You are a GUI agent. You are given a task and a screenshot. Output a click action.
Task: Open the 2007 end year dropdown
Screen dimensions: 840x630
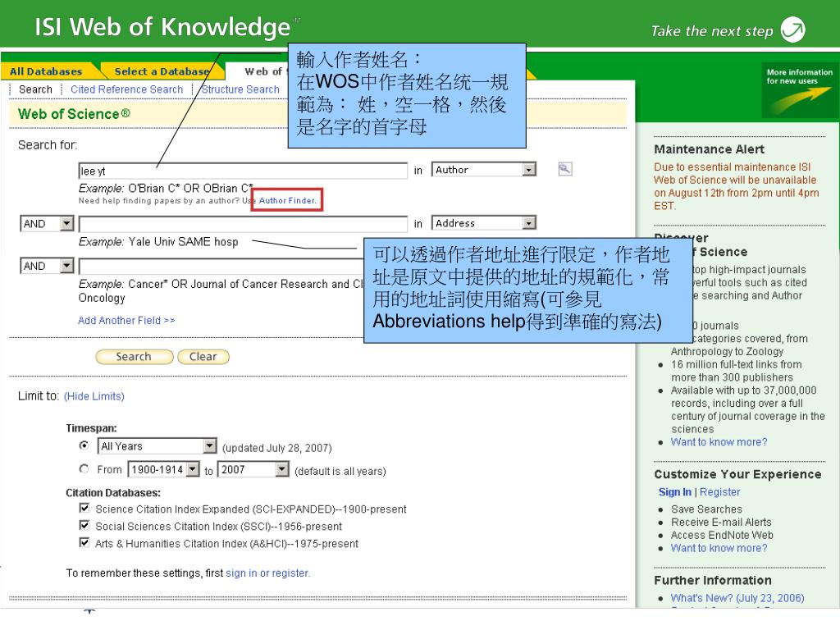click(x=253, y=470)
